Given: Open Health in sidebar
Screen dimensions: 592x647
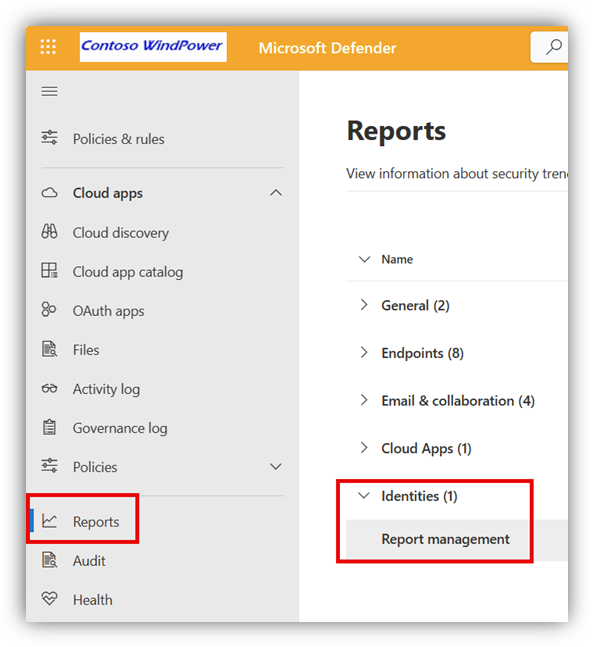Looking at the screenshot, I should tap(92, 600).
